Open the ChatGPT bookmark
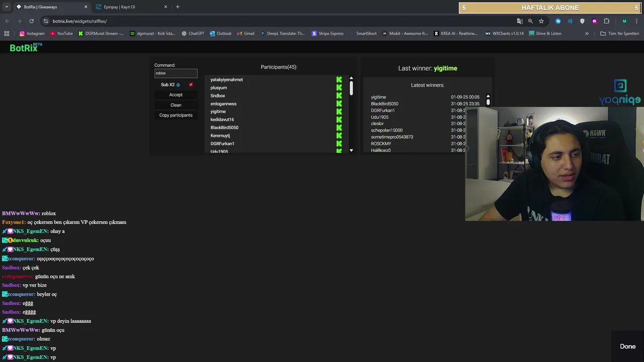This screenshot has width=644, height=362. [193, 34]
